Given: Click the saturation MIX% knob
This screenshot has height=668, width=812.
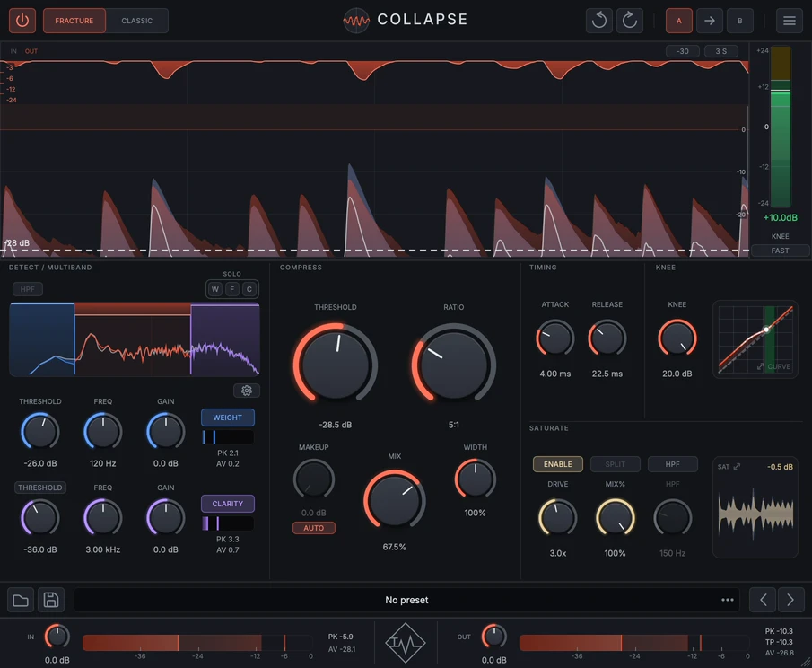Looking at the screenshot, I should pyautogui.click(x=616, y=518).
